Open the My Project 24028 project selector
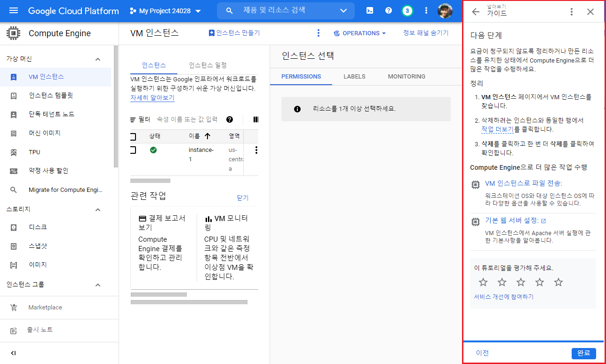Image resolution: width=606 pixels, height=364 pixels. coord(165,11)
